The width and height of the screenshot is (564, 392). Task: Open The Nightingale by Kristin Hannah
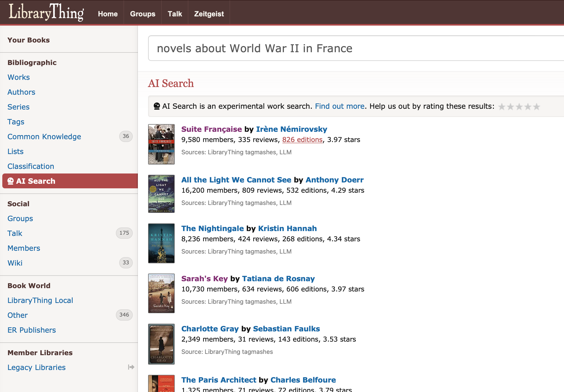pyautogui.click(x=212, y=228)
